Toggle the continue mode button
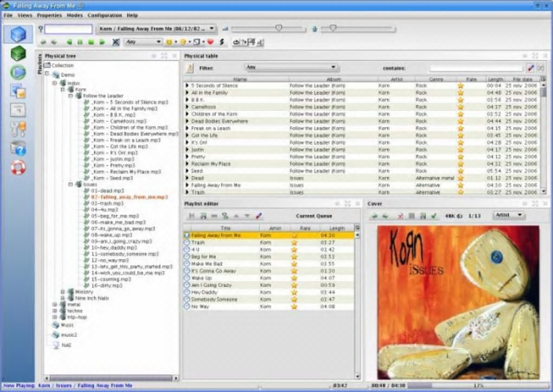 [252, 42]
